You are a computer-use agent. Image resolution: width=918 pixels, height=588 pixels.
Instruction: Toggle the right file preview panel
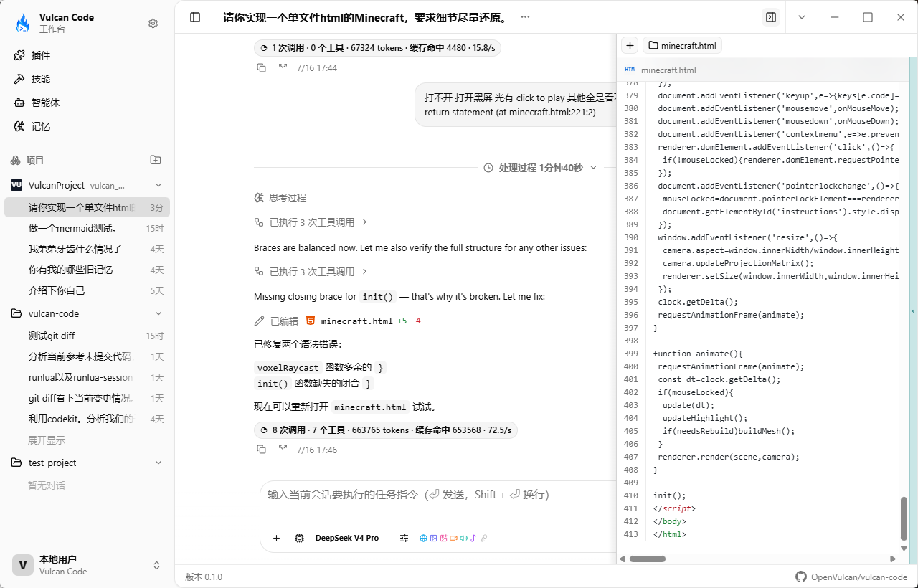tap(771, 17)
